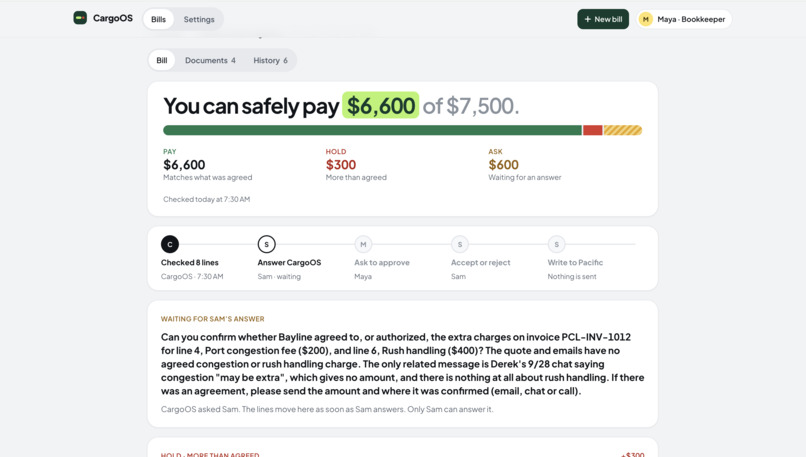
Task: Click the 'Write to Pacific' step label
Action: (575, 263)
